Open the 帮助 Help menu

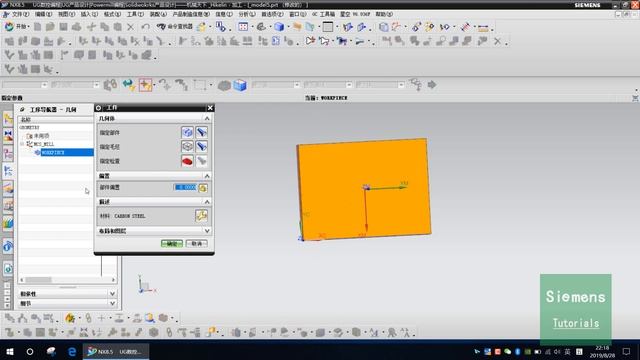384,14
